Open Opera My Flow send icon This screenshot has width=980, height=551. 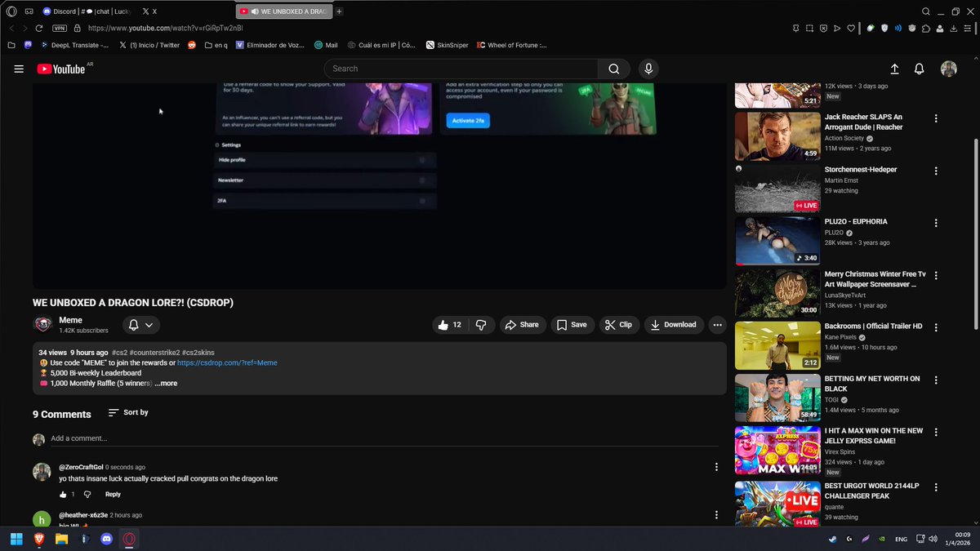tap(837, 28)
